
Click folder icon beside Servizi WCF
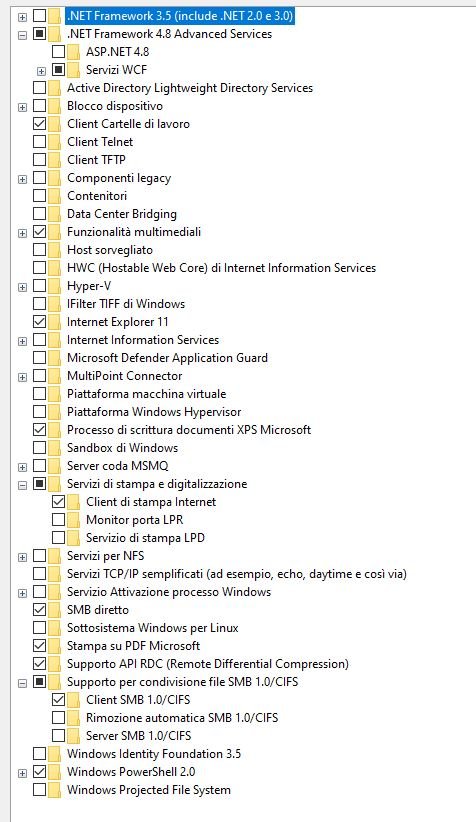tap(74, 69)
